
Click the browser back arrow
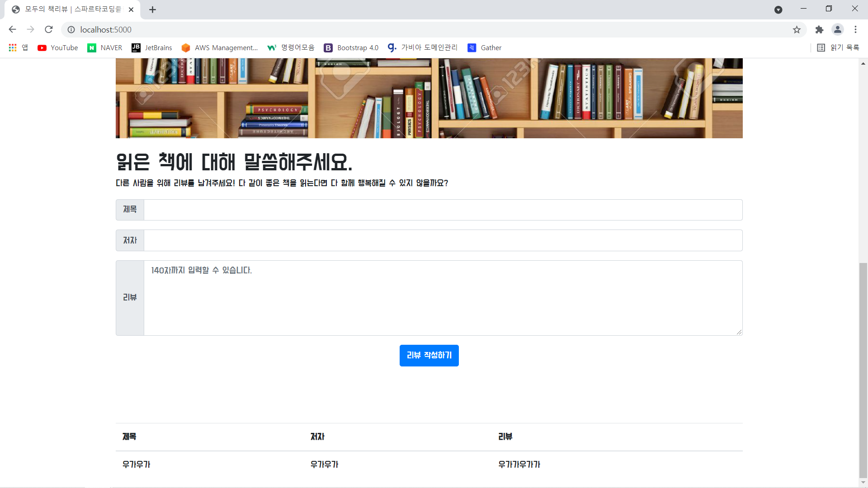point(12,29)
